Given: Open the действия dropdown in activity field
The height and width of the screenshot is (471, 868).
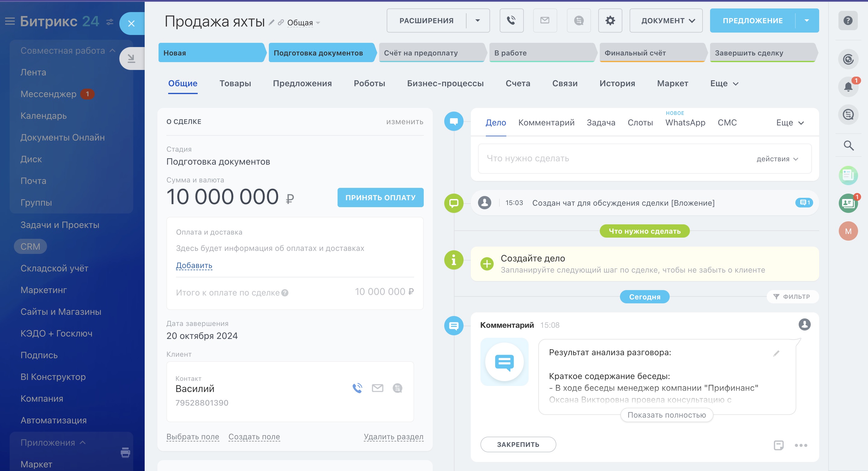Looking at the screenshot, I should point(777,159).
